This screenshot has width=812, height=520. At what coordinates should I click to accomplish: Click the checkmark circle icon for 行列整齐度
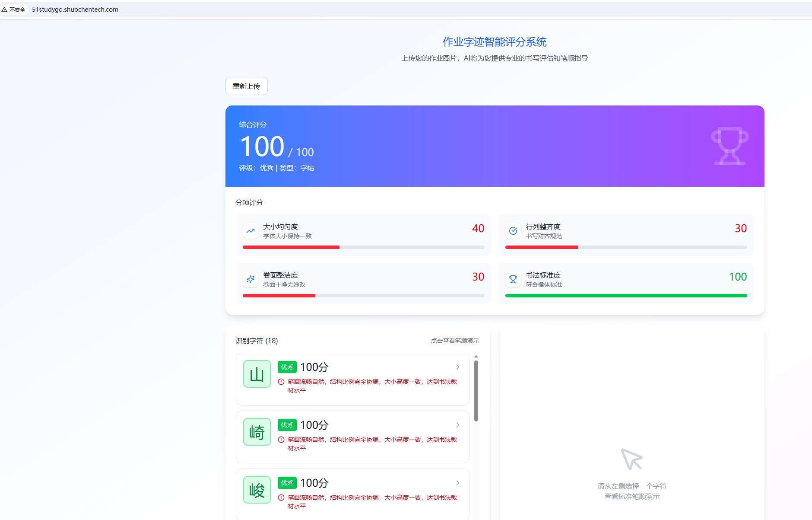click(x=513, y=231)
